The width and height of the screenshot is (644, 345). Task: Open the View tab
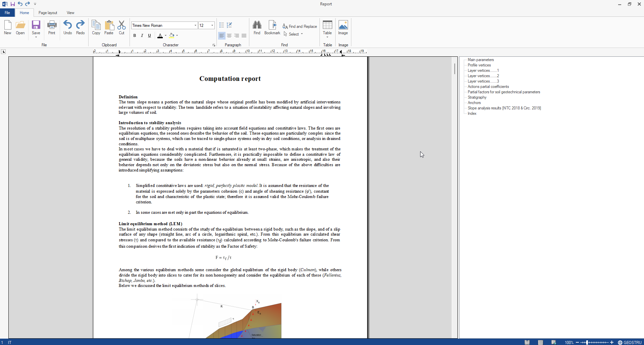coord(70,13)
